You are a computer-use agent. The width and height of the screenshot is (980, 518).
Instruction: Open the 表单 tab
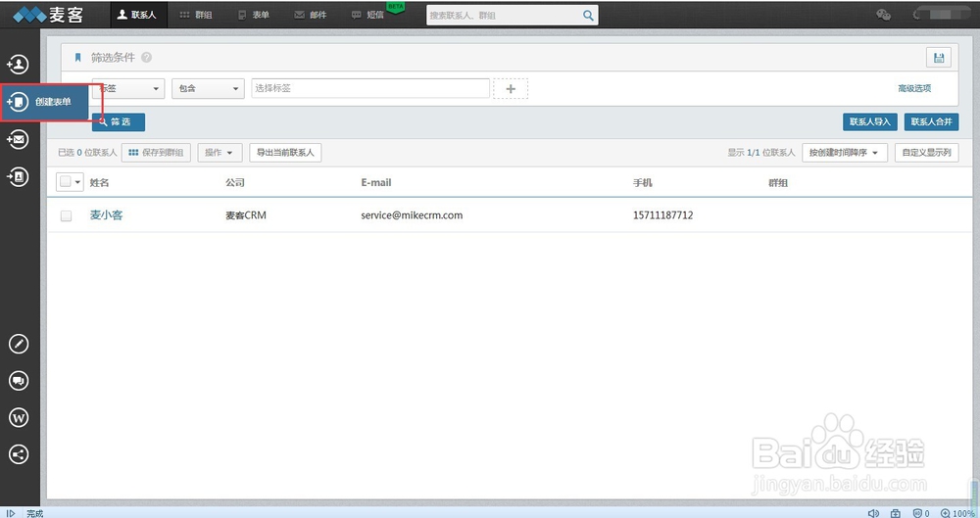pos(254,15)
